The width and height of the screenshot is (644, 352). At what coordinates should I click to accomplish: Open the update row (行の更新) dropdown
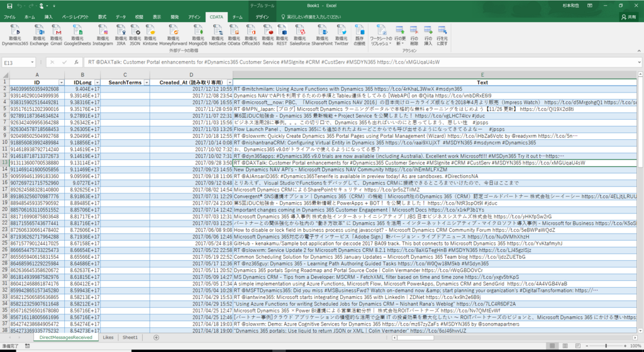pos(399,35)
